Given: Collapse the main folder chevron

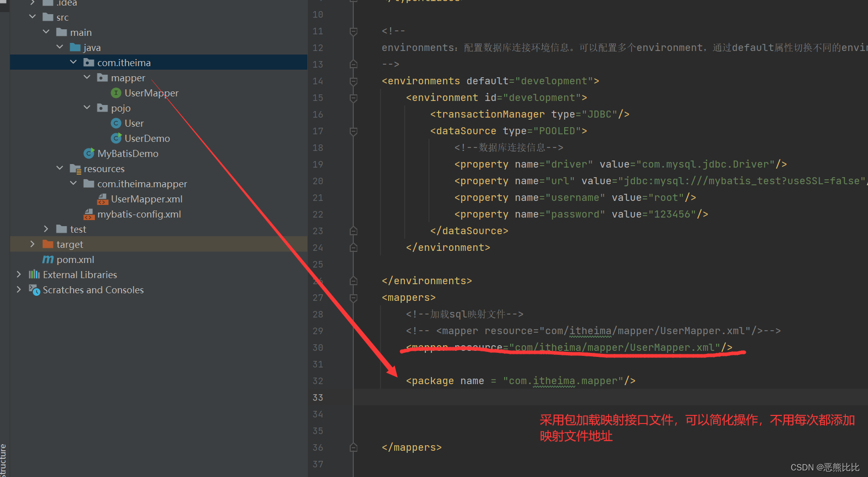Looking at the screenshot, I should click(46, 32).
